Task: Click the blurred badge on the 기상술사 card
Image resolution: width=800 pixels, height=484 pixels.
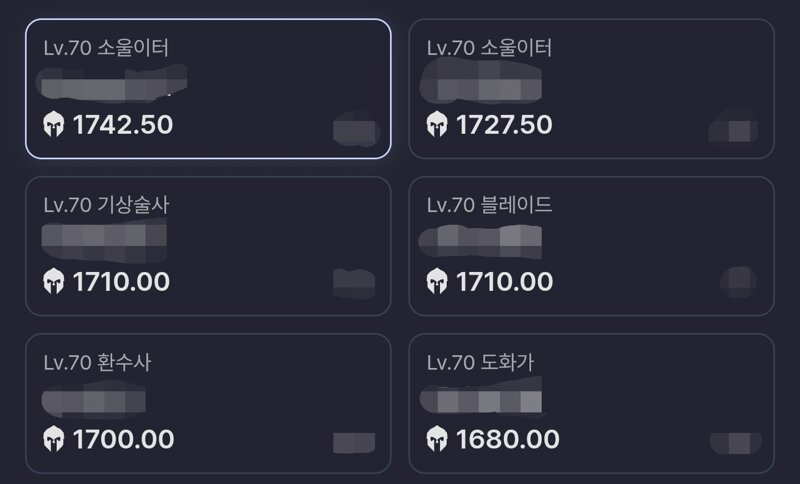Action: (354, 284)
